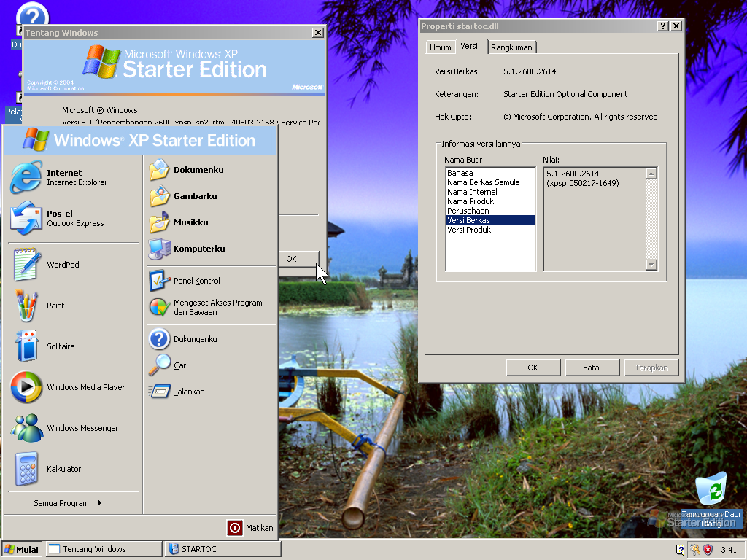Click OK in the Properti startoc.dll dialog
The image size is (747, 560).
coord(533,367)
